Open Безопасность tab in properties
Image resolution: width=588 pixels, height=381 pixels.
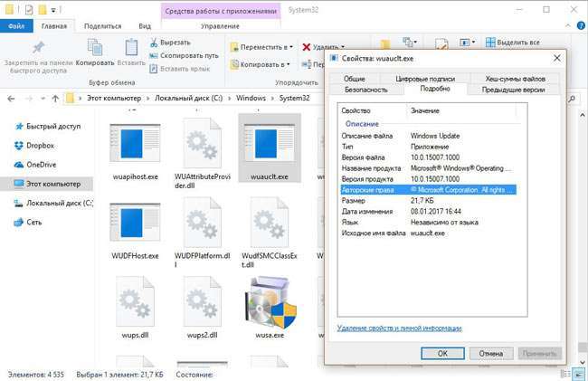(x=366, y=90)
